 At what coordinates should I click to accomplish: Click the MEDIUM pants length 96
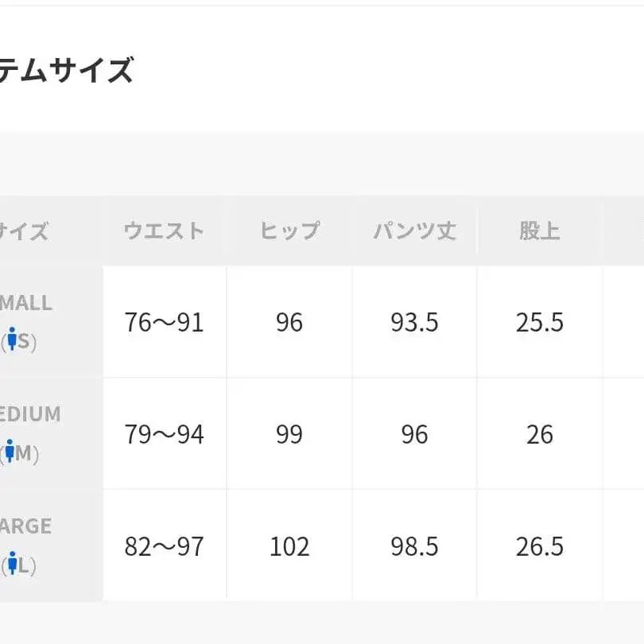tap(414, 435)
